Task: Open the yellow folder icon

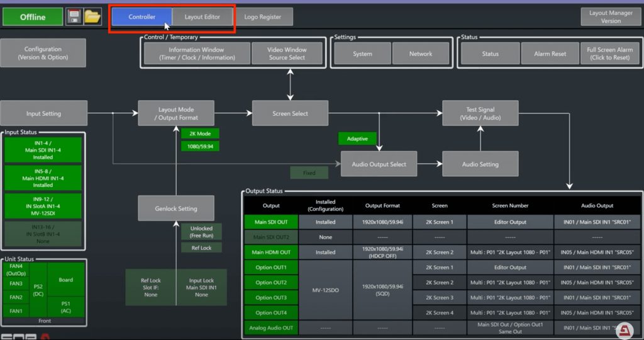Action: pyautogui.click(x=92, y=17)
